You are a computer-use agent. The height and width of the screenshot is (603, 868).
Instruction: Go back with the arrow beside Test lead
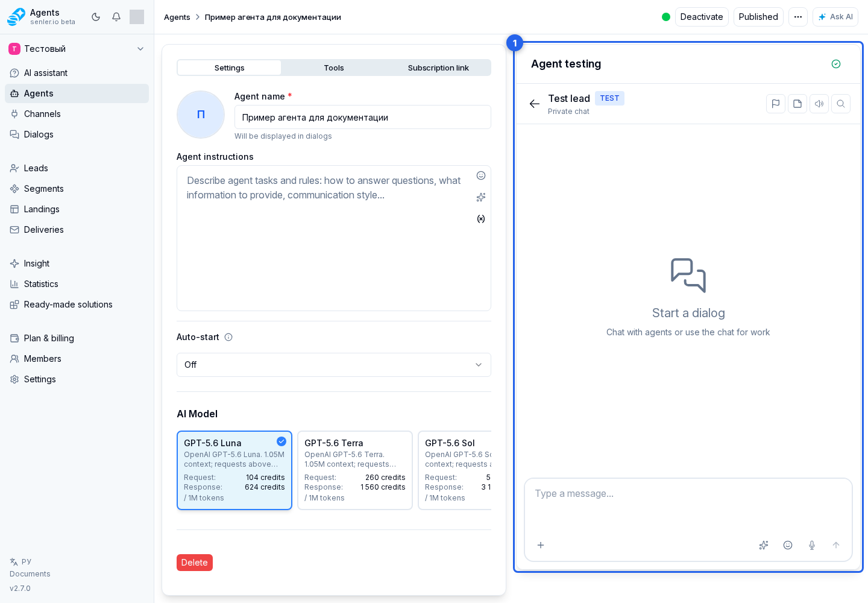pyautogui.click(x=535, y=104)
